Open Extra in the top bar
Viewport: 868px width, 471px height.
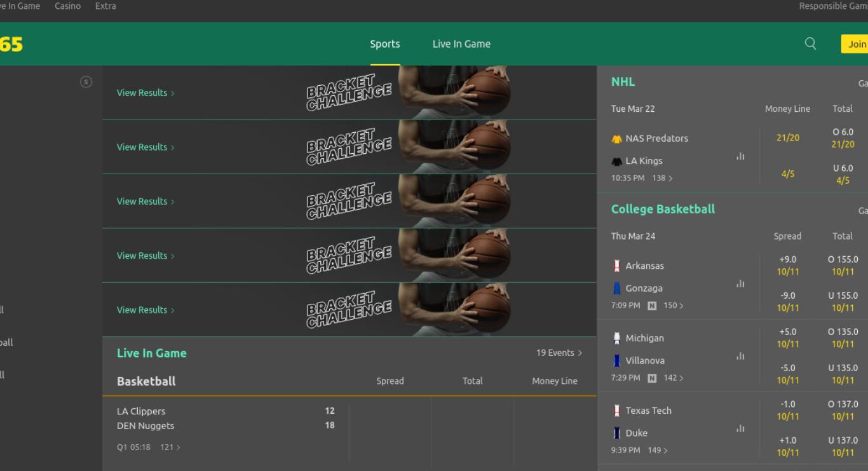[x=105, y=6]
